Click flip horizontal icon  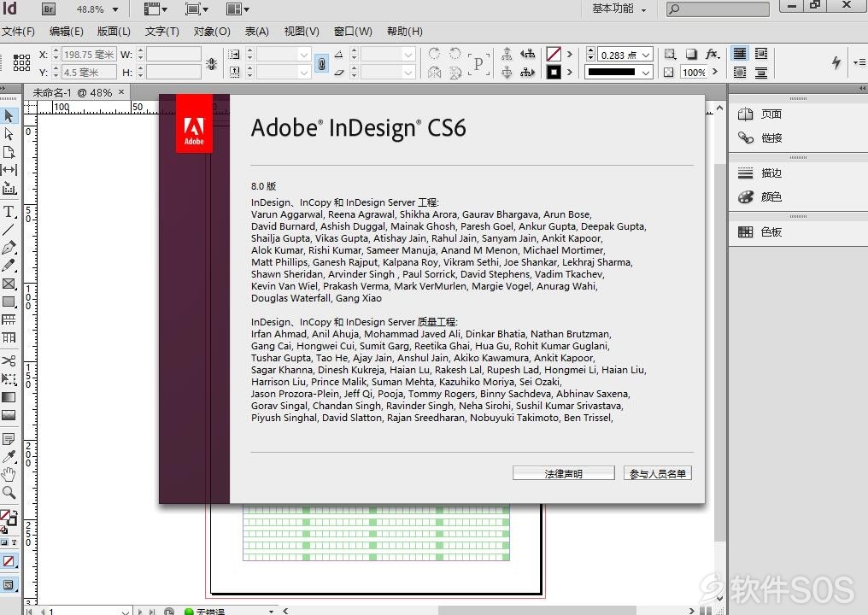click(x=435, y=72)
